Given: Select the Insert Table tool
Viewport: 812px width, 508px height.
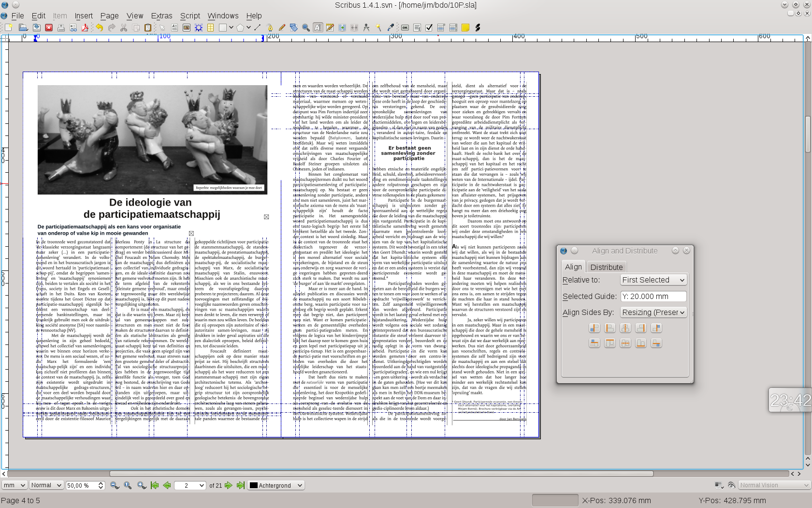Looking at the screenshot, I should coord(210,28).
